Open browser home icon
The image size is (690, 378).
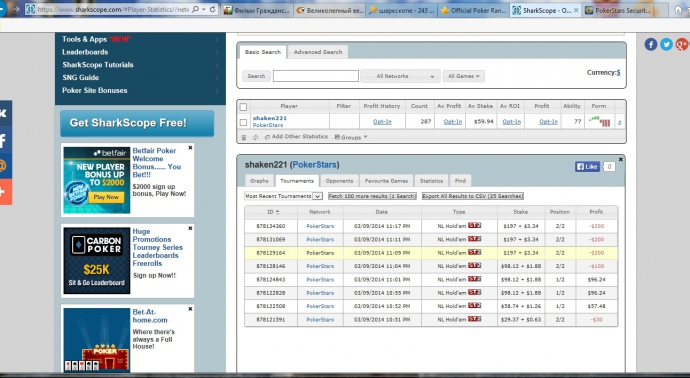tap(678, 10)
